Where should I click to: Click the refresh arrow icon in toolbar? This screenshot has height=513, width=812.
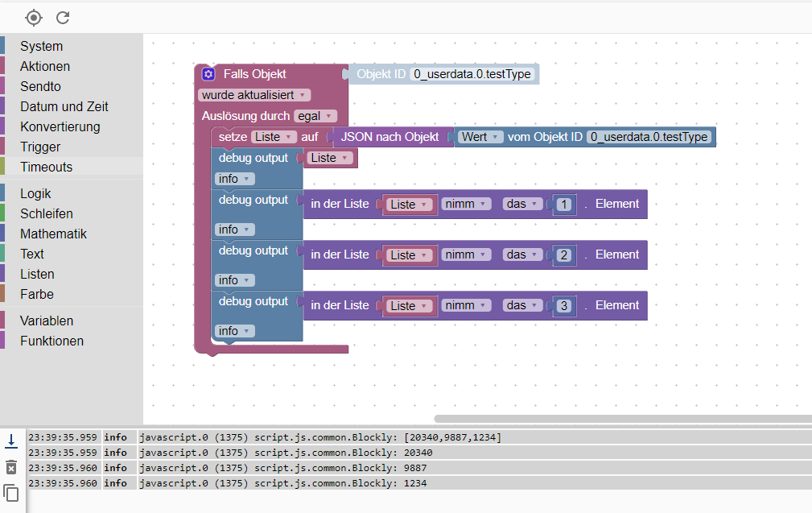[63, 18]
